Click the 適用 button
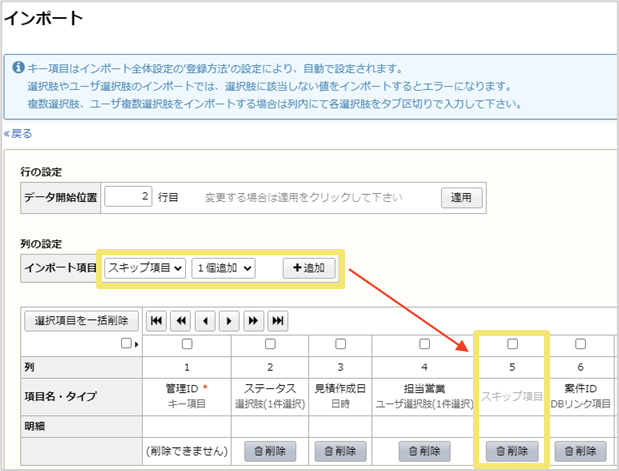Image resolution: width=619 pixels, height=471 pixels. coord(461,197)
